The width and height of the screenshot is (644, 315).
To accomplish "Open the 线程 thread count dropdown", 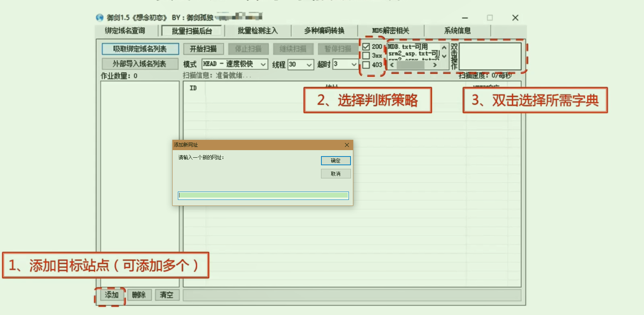I will (x=301, y=65).
